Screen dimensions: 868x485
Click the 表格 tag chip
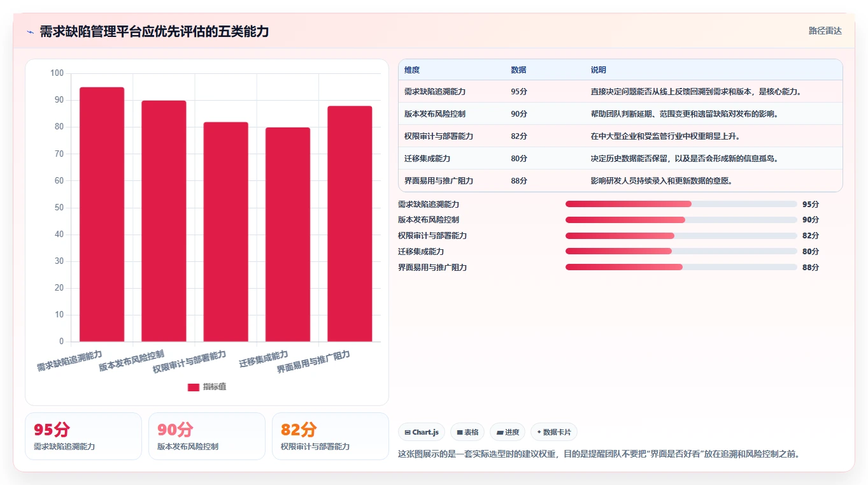tap(467, 432)
